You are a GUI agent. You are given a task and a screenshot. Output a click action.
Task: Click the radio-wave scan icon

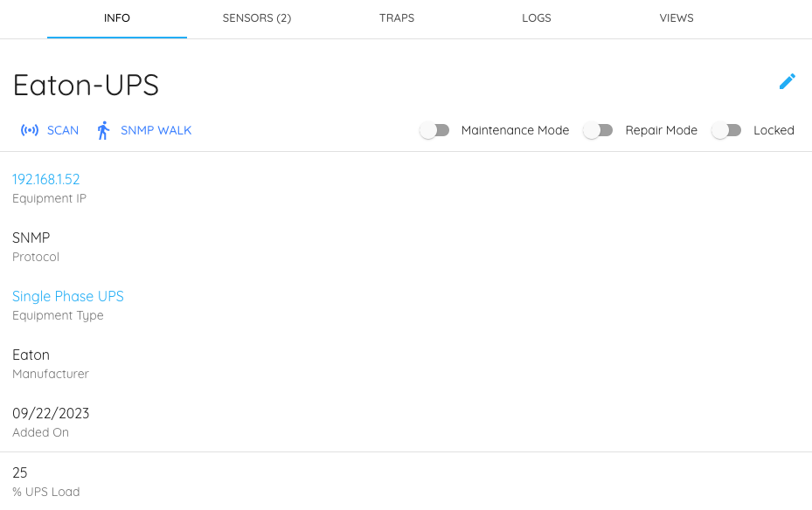pyautogui.click(x=30, y=130)
